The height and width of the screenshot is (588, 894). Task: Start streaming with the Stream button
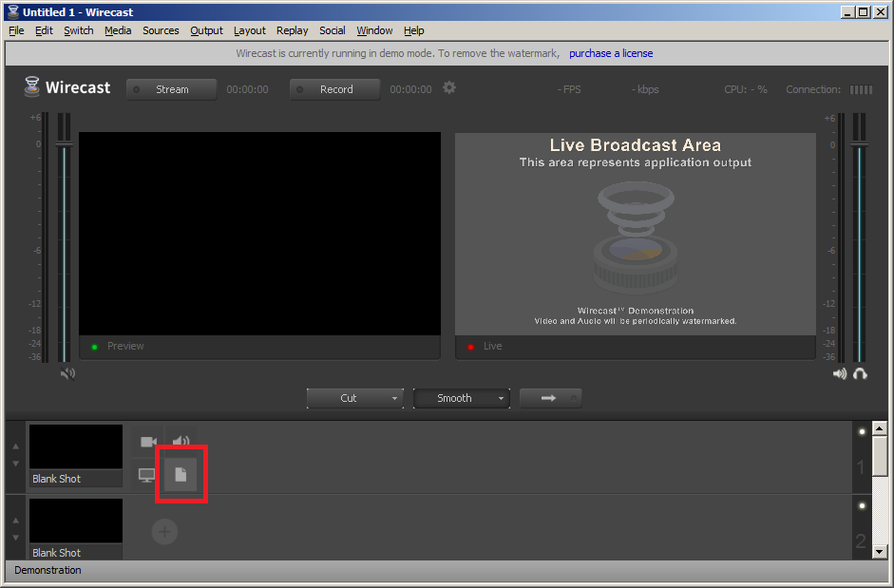172,89
